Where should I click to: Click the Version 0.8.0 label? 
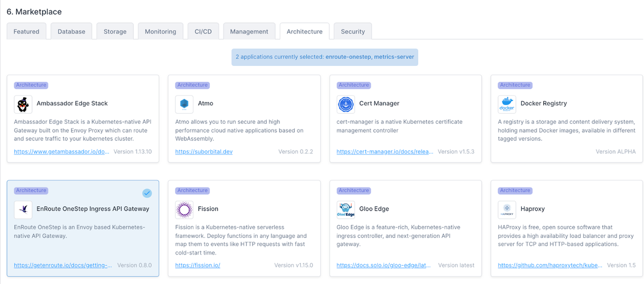coord(135,265)
